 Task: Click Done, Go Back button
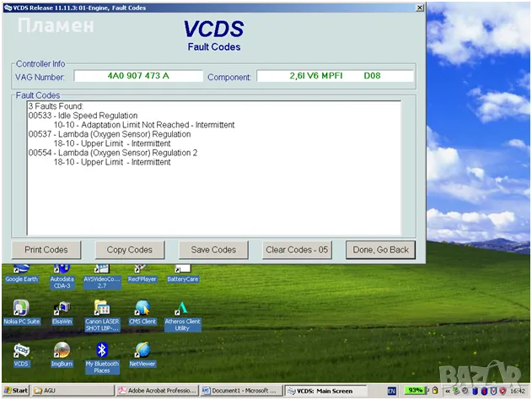pyautogui.click(x=380, y=250)
